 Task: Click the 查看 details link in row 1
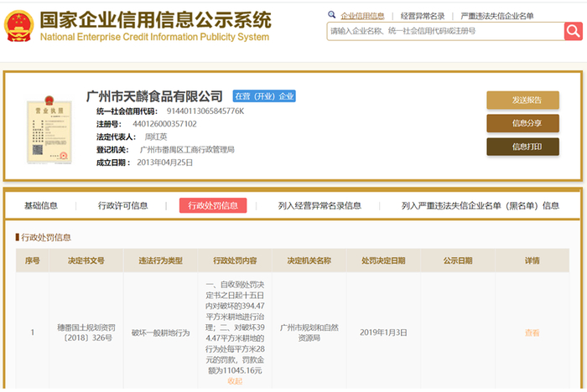pyautogui.click(x=532, y=333)
